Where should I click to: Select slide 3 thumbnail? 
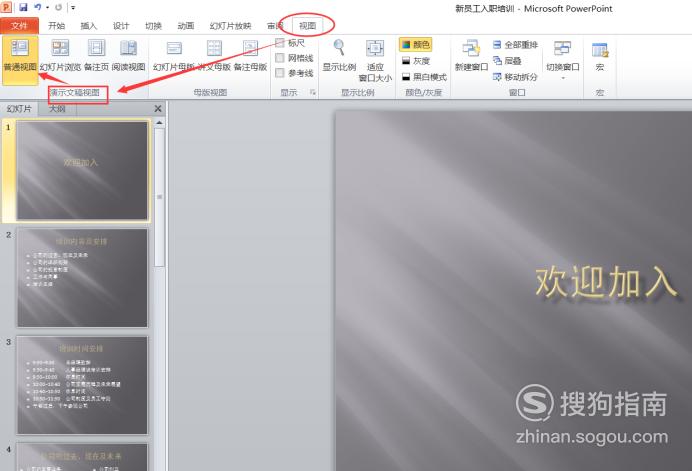82,385
